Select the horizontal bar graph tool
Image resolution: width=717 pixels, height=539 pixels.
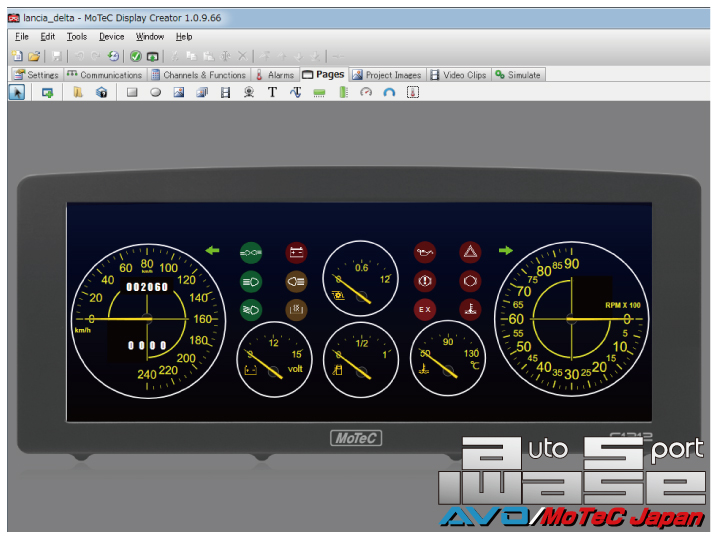(319, 93)
